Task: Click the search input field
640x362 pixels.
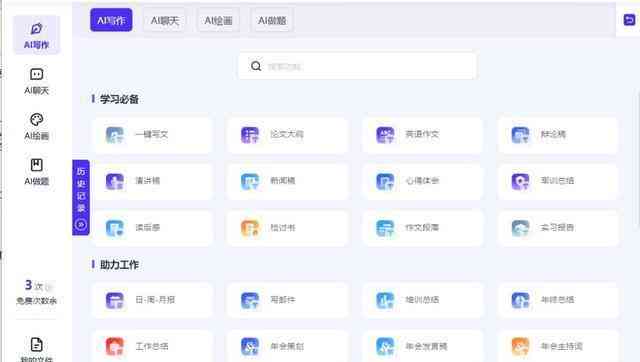Action: (358, 66)
